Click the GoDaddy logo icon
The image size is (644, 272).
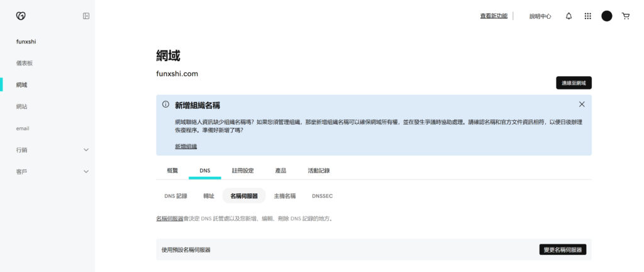(21, 16)
